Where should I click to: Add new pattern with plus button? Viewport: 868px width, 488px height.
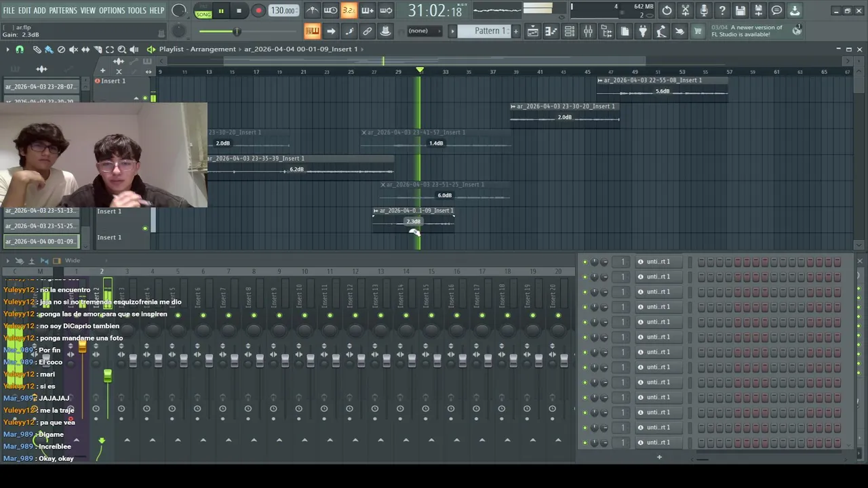pos(515,31)
